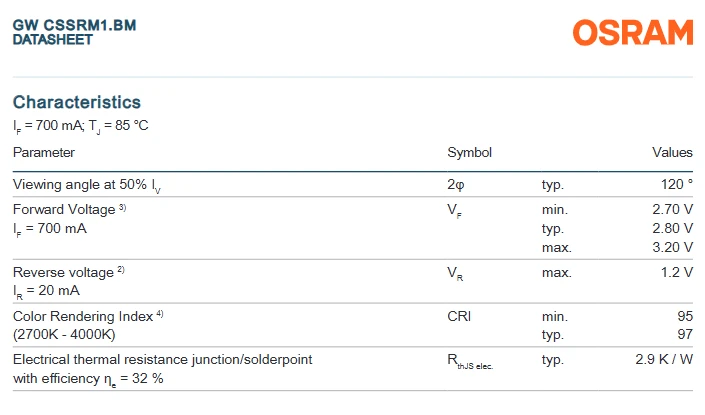Select the RthJS elec. symbol
Screen dimensions: 705x415
pyautogui.click(x=470, y=361)
